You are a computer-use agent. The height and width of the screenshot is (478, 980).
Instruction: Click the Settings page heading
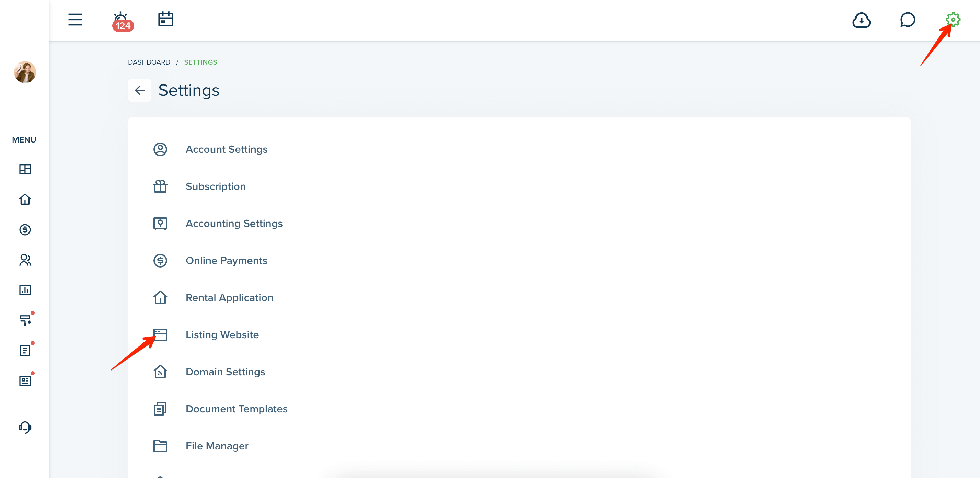(189, 91)
